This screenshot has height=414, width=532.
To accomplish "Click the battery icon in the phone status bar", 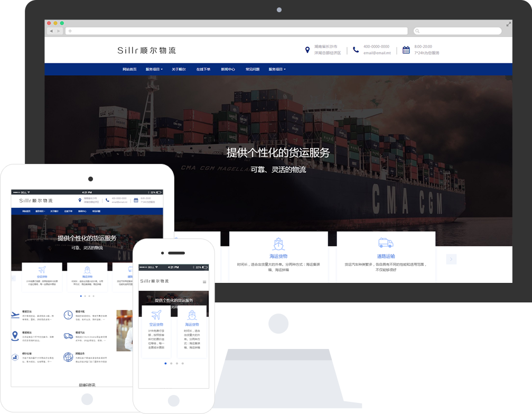I will coord(205,268).
